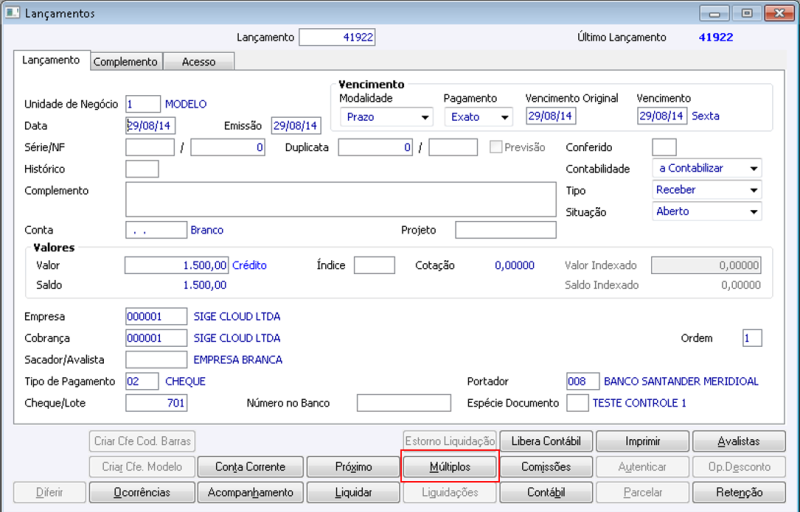Click the Série field before the slash
This screenshot has width=800, height=512.
point(150,147)
